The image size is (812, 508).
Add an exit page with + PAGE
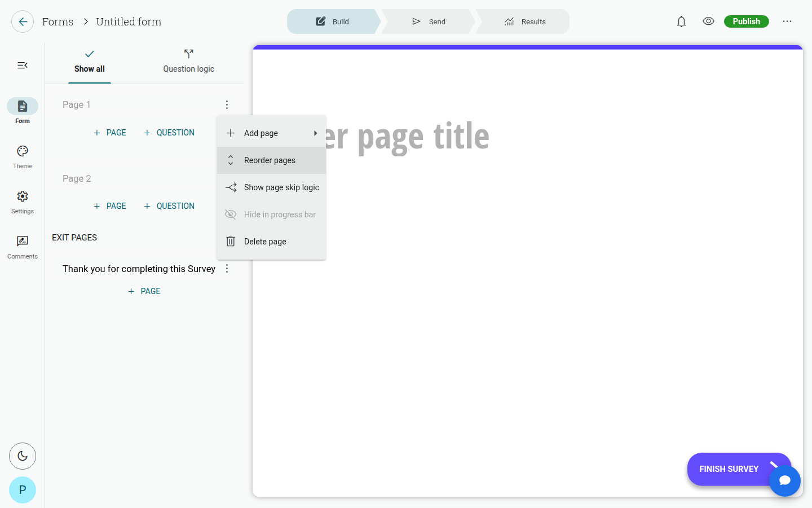pos(144,291)
